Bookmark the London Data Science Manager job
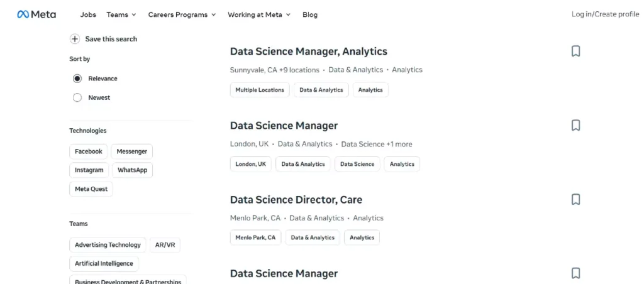The width and height of the screenshot is (644, 284). [x=576, y=125]
